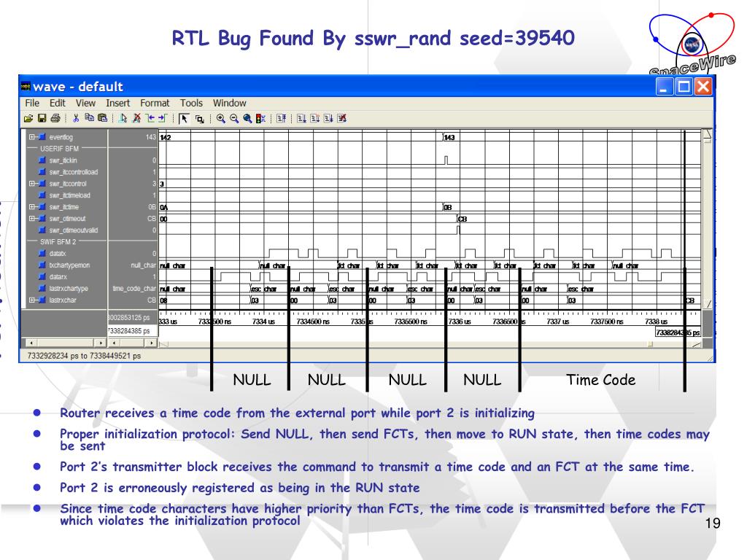Select the datatx signal
747x560 pixels.
tap(58, 253)
